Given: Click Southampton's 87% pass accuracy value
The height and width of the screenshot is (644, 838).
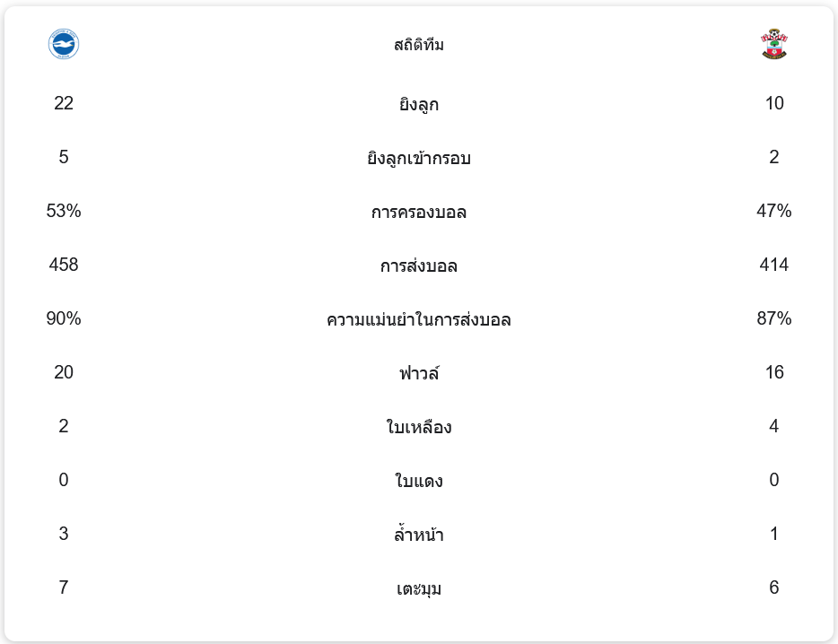Looking at the screenshot, I should click(x=773, y=318).
